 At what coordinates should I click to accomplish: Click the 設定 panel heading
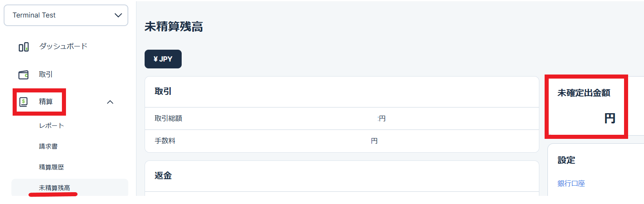[x=566, y=160]
